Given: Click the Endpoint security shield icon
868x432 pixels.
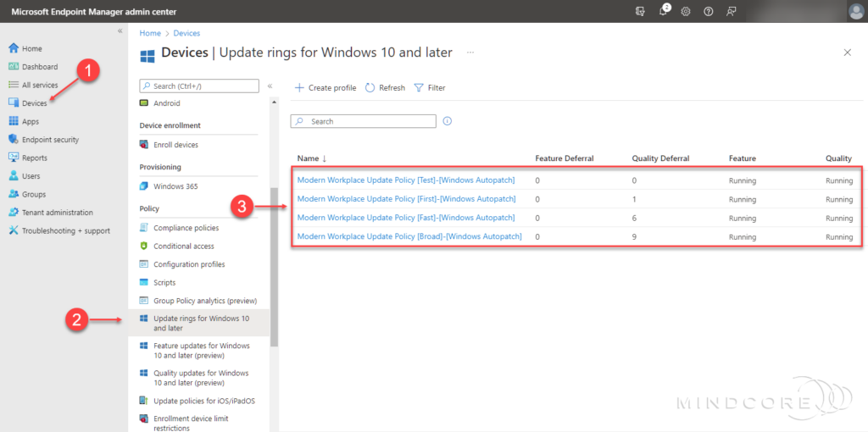Looking at the screenshot, I should [x=14, y=140].
